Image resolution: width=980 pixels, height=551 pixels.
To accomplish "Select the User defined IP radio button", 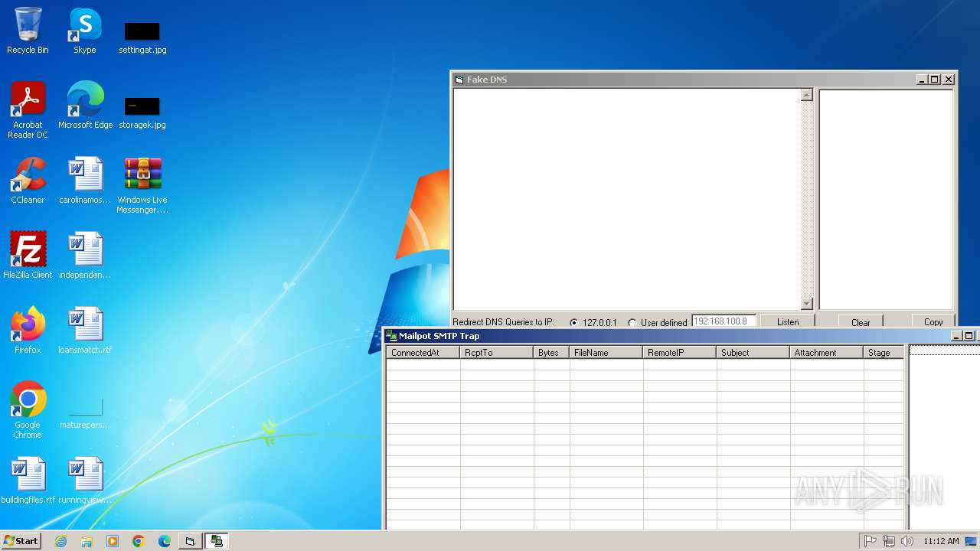I will coord(632,322).
